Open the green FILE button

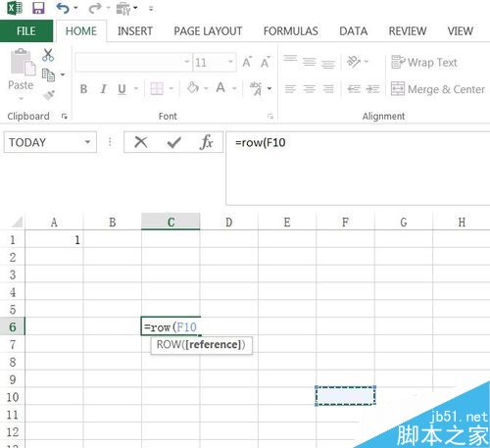[26, 31]
